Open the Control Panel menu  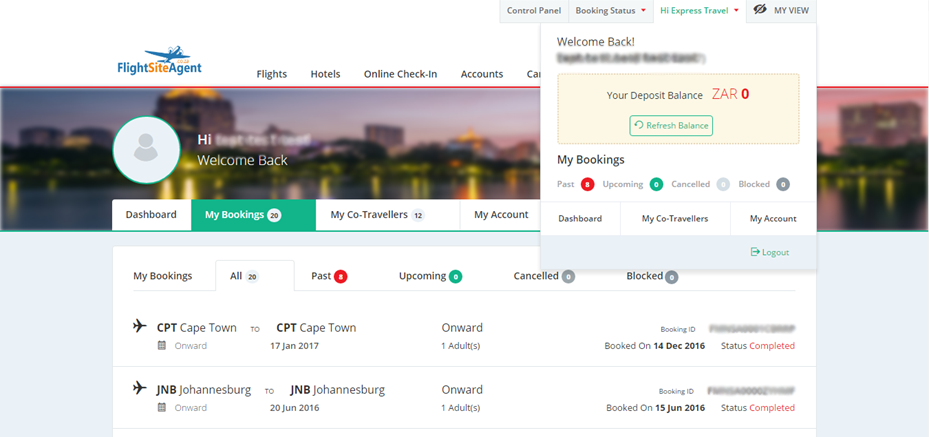pyautogui.click(x=533, y=10)
